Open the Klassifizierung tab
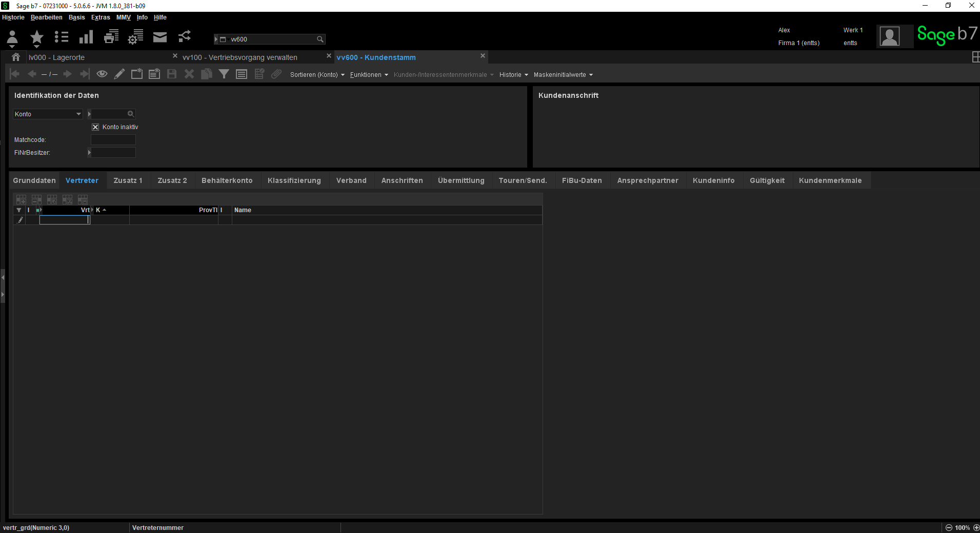The height and width of the screenshot is (533, 980). click(294, 180)
